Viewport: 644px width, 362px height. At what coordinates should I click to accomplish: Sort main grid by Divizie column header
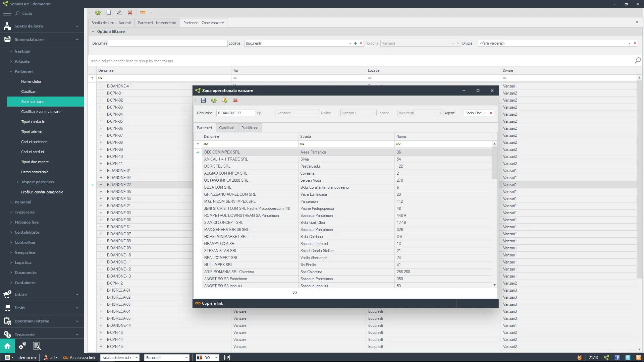569,70
